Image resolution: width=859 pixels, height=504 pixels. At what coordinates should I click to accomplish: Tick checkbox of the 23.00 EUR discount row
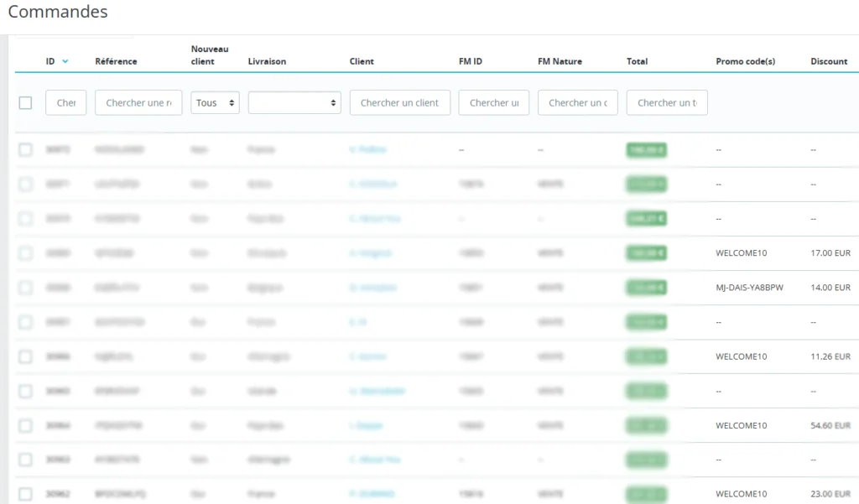[x=25, y=494]
